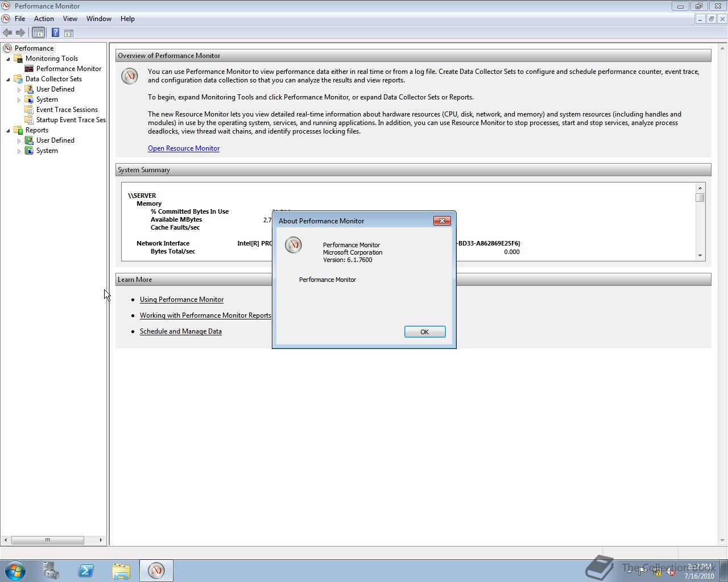Click the gauge icon in About dialog
Screen dimensions: 728x582
(293, 245)
